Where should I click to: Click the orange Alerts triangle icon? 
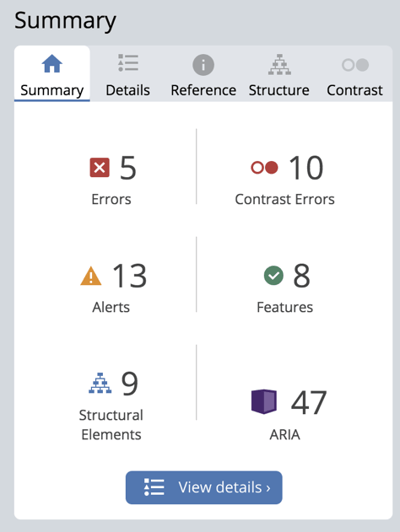click(91, 276)
